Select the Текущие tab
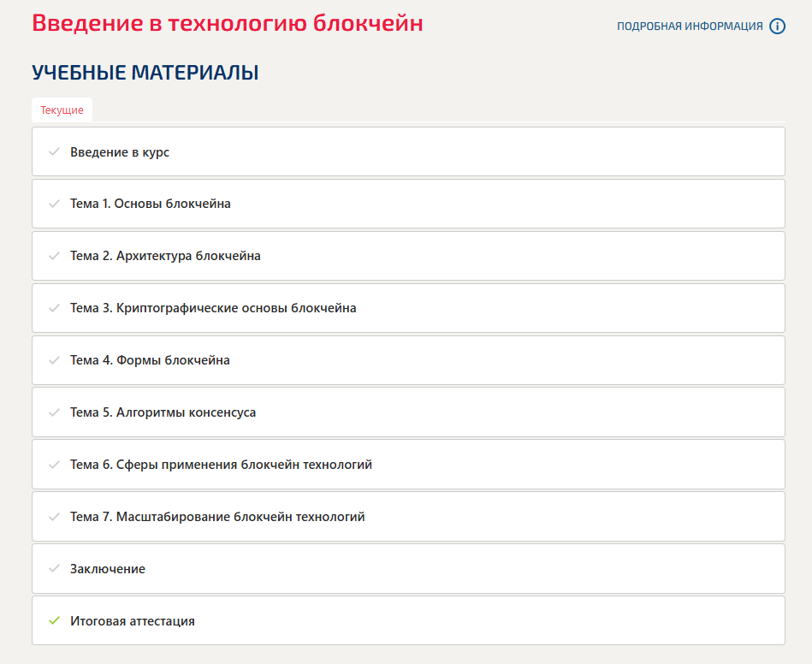Screen dimensions: 812x664 tap(62, 110)
